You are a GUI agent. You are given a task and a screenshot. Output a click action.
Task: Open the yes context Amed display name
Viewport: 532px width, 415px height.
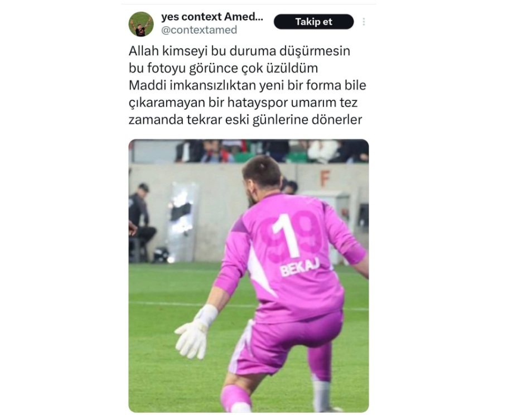point(212,17)
